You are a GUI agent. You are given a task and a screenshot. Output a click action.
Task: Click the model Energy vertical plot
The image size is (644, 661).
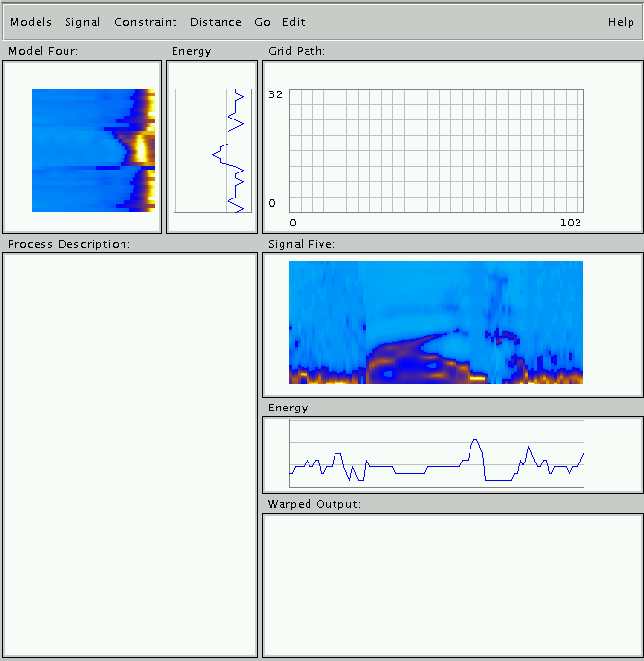click(x=212, y=150)
